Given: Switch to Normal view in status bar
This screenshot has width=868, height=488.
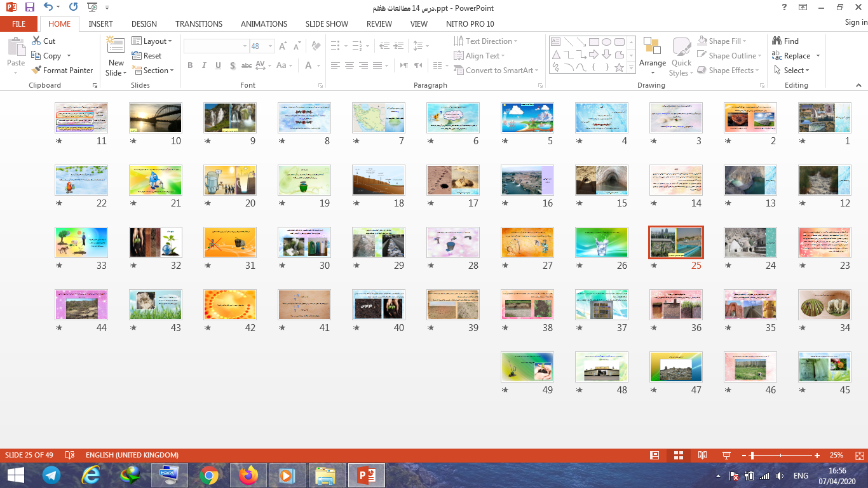Looking at the screenshot, I should coord(654,455).
